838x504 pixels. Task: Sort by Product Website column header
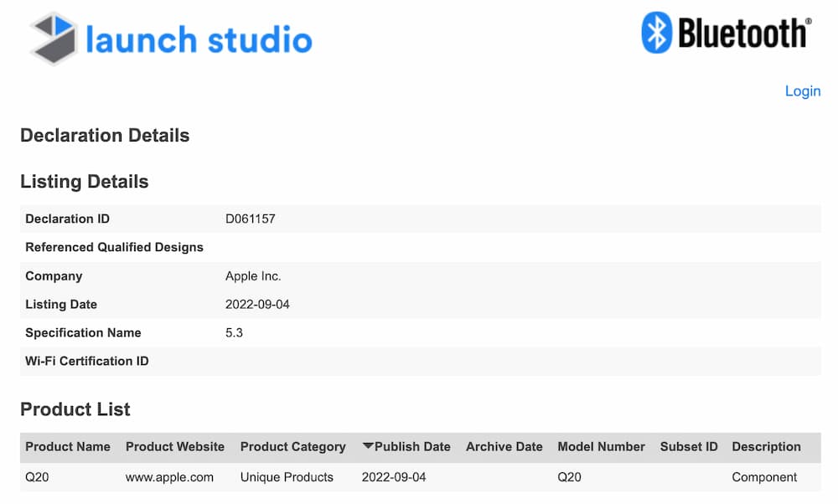(x=175, y=447)
